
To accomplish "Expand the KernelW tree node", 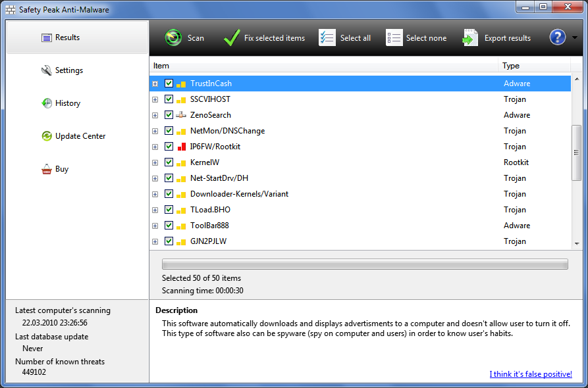I will pos(155,163).
